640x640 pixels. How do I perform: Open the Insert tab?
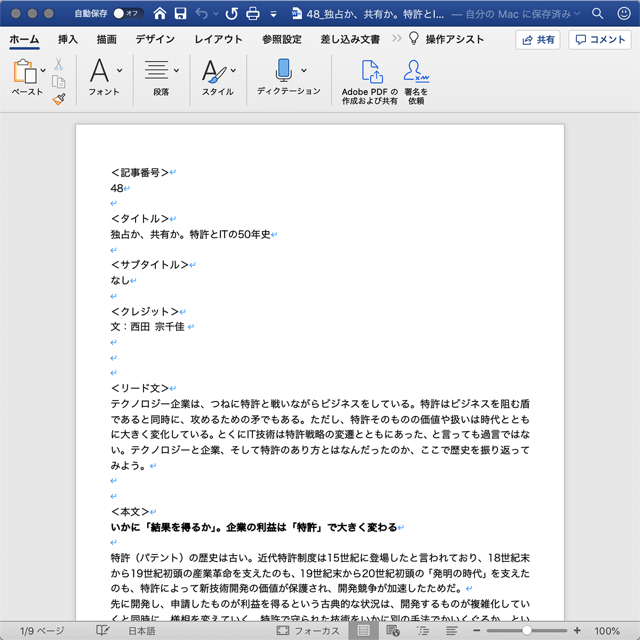click(x=68, y=40)
